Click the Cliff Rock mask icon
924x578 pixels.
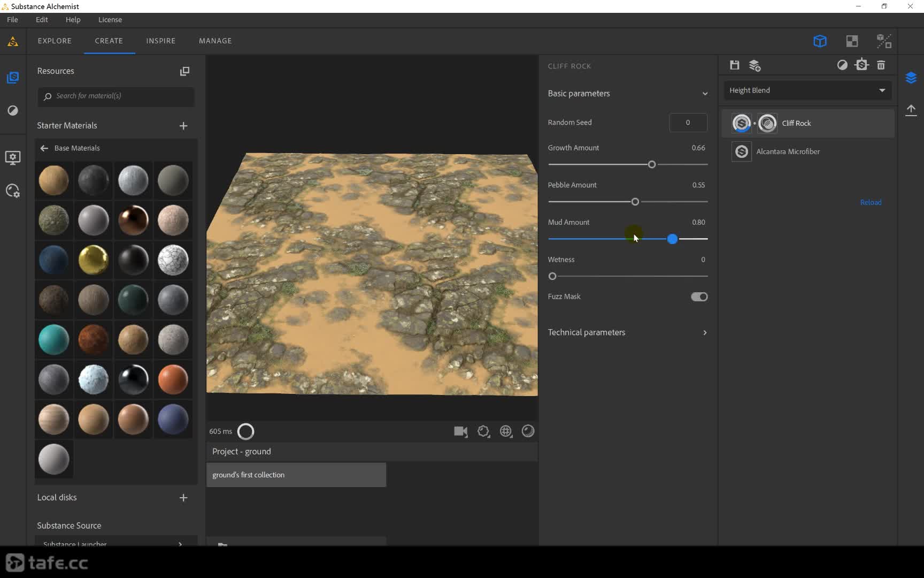click(x=767, y=124)
